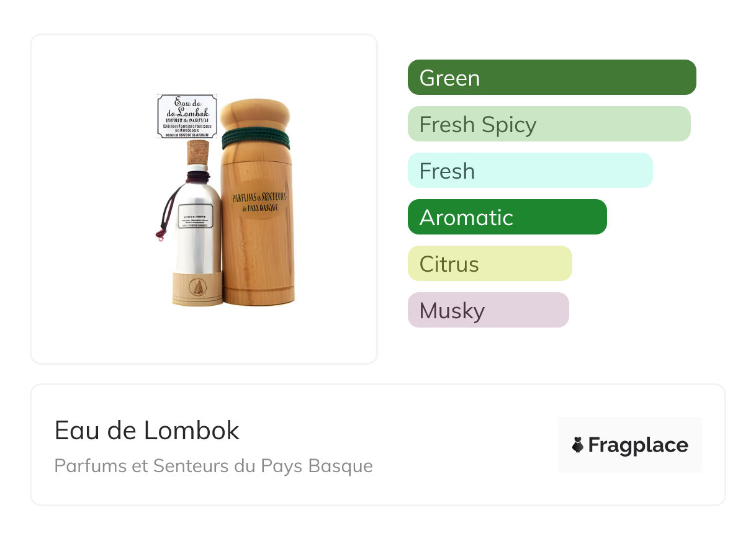Click the Fragplace wordmark text
This screenshot has width=756, height=536.
(x=638, y=445)
